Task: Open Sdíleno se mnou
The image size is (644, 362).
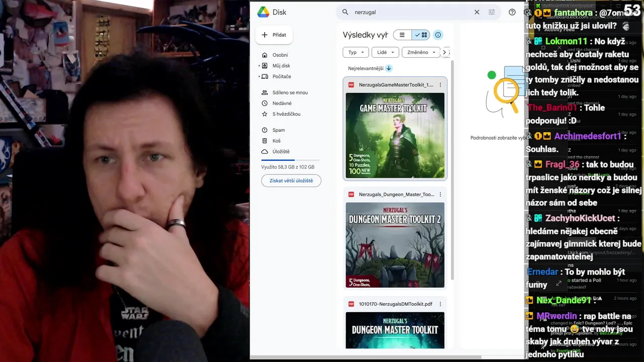Action: (x=290, y=93)
